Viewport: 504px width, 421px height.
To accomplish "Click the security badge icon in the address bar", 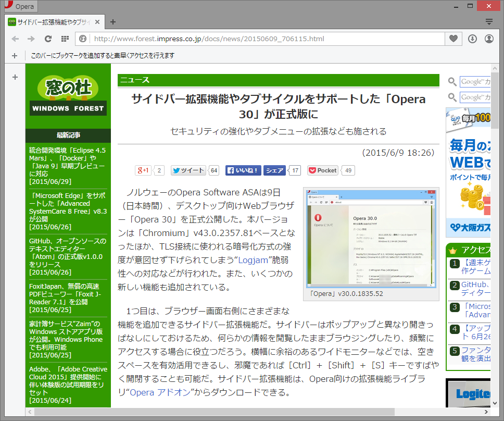I will tap(82, 39).
